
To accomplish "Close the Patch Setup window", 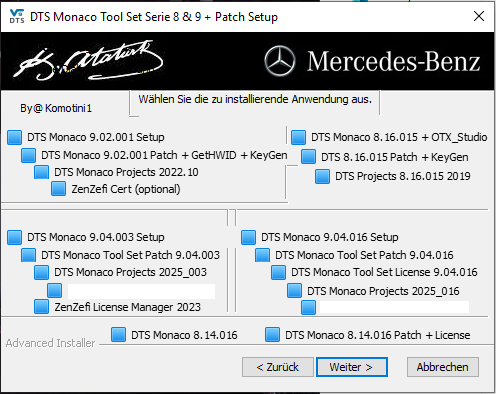I will pos(479,16).
